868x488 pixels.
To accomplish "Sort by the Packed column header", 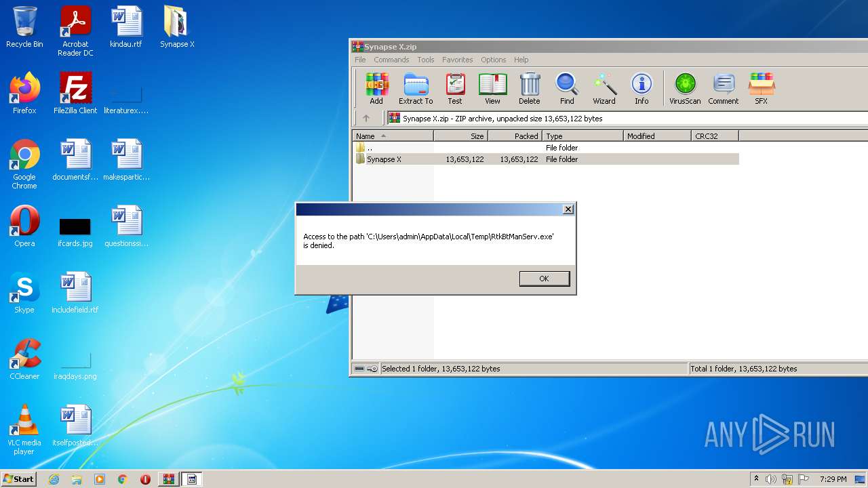I will point(515,136).
